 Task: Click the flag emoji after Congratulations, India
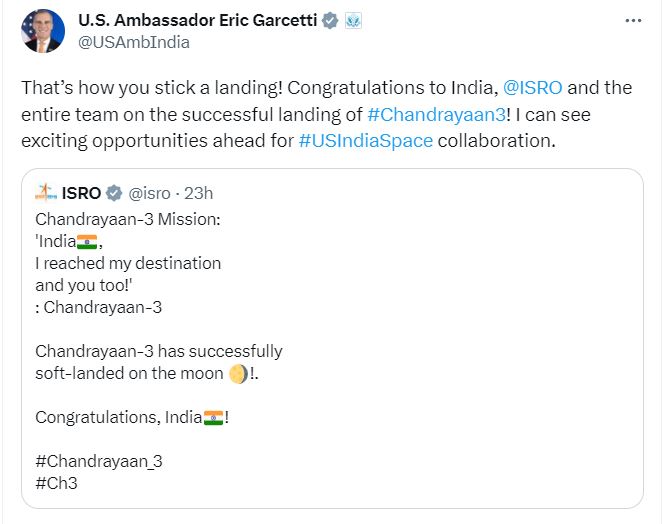point(213,417)
